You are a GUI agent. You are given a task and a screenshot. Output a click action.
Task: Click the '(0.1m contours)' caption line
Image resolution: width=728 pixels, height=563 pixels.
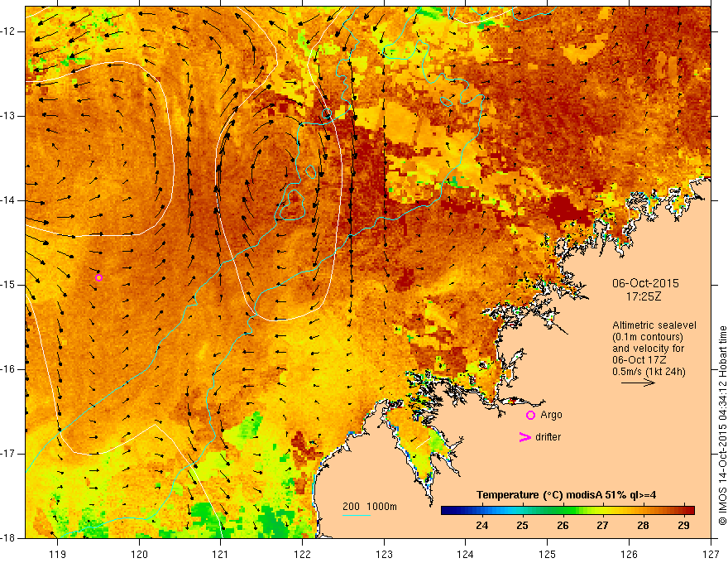648,337
